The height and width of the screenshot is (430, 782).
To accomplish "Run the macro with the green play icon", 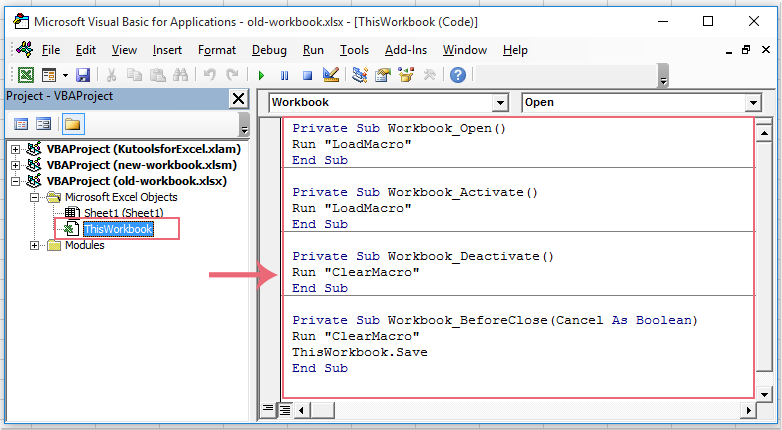I will [x=261, y=75].
